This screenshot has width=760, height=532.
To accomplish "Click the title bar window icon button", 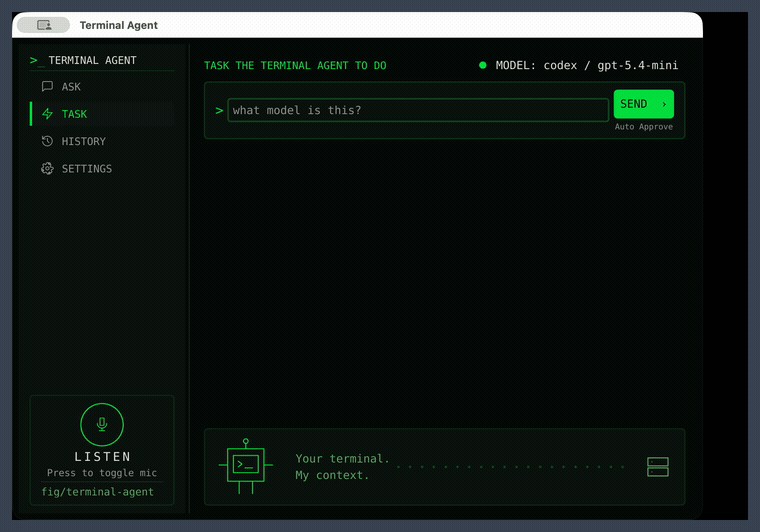I will click(x=44, y=25).
